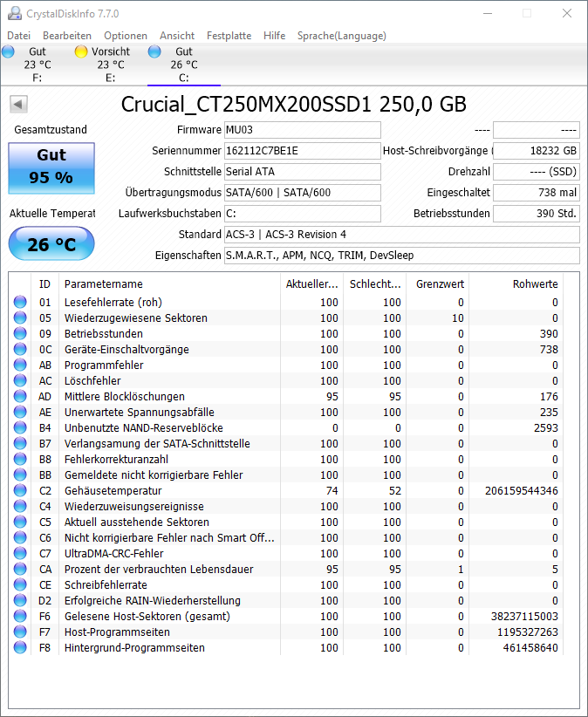Screen dimensions: 588x717
Task: Click status orb for Fehlerkorrekturanzahl row
Action: point(20,459)
